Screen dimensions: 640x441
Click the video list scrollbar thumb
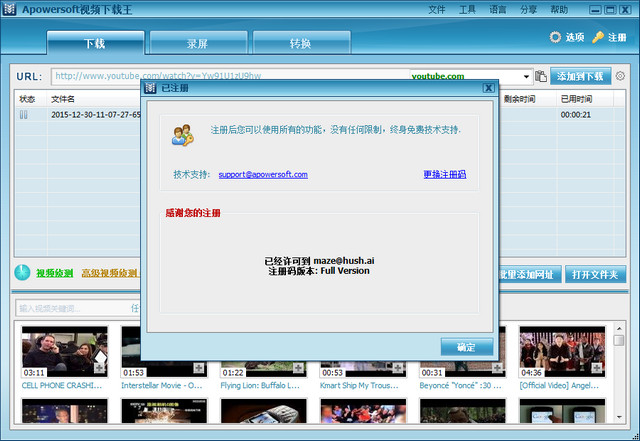point(619,340)
